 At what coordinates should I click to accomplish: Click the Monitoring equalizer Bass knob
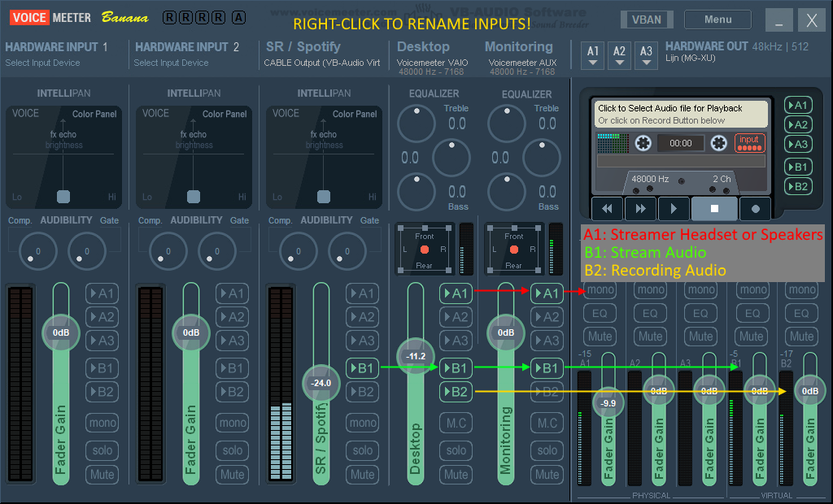(507, 191)
